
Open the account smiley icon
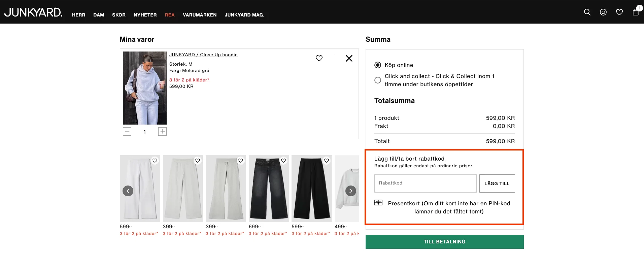click(603, 12)
